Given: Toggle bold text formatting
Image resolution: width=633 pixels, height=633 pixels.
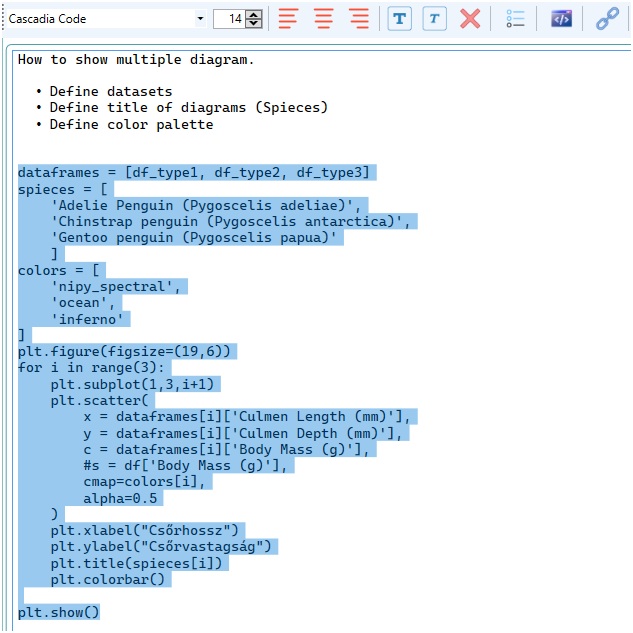Looking at the screenshot, I should (x=399, y=19).
